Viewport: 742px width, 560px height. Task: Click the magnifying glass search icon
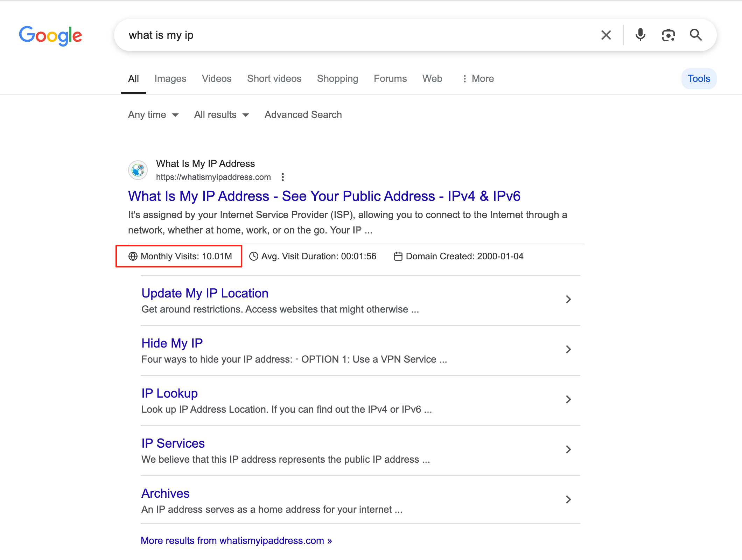point(696,35)
